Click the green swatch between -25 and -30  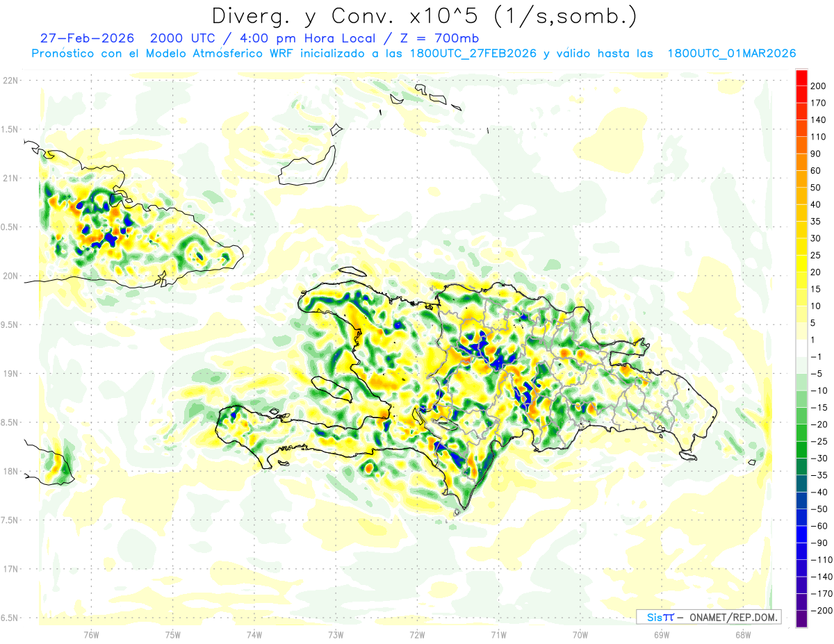(x=801, y=449)
